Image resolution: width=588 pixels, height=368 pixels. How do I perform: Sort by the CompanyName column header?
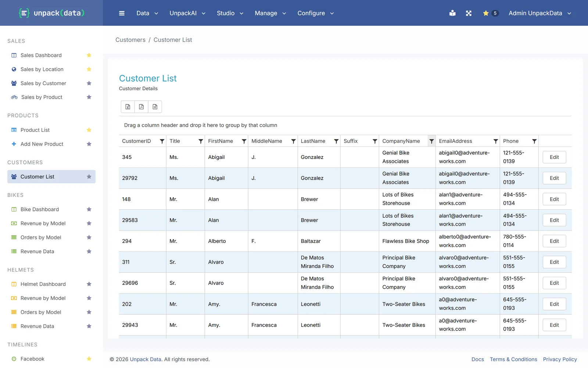coord(401,141)
